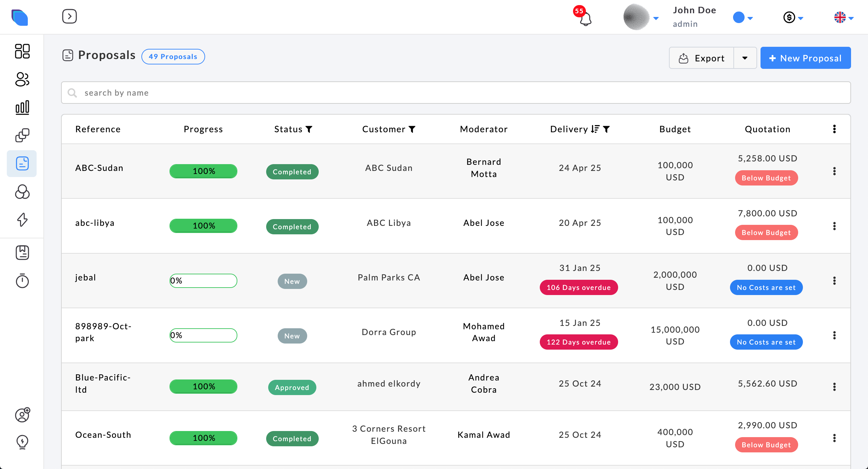This screenshot has width=868, height=469.
Task: Click the Export button
Action: pos(702,58)
